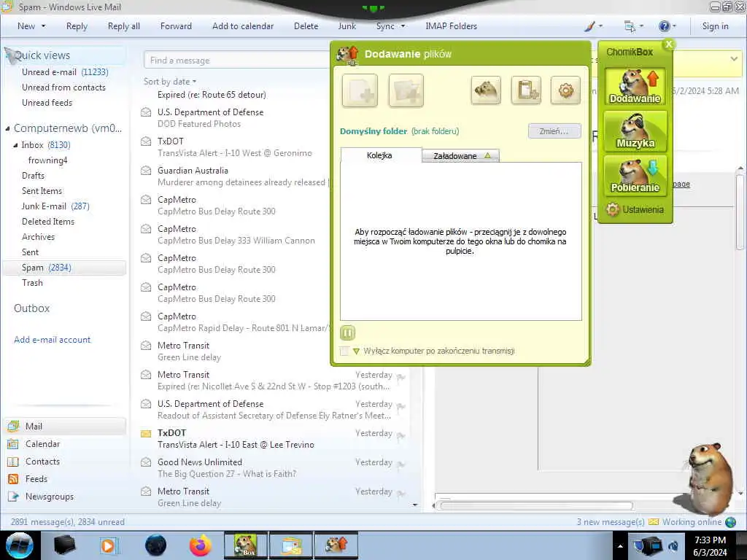The width and height of the screenshot is (747, 560).
Task: Toggle flag on TxDOT I-10 East message
Action: pyautogui.click(x=401, y=436)
